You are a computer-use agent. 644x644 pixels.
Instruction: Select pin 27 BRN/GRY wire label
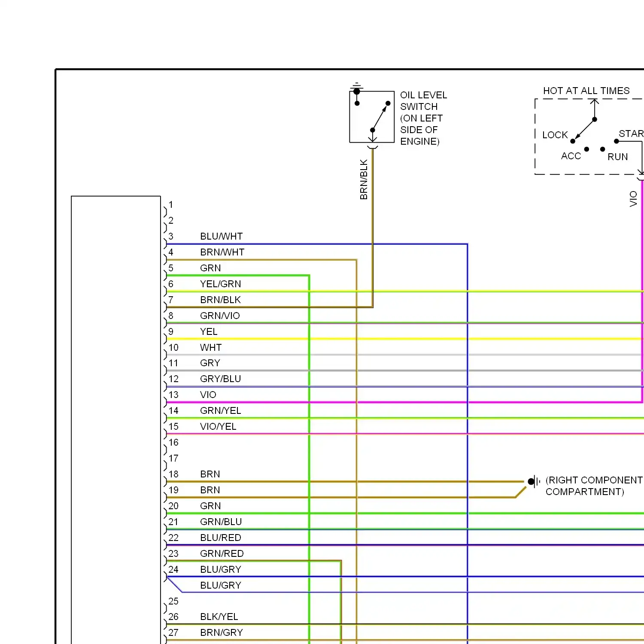point(221,632)
